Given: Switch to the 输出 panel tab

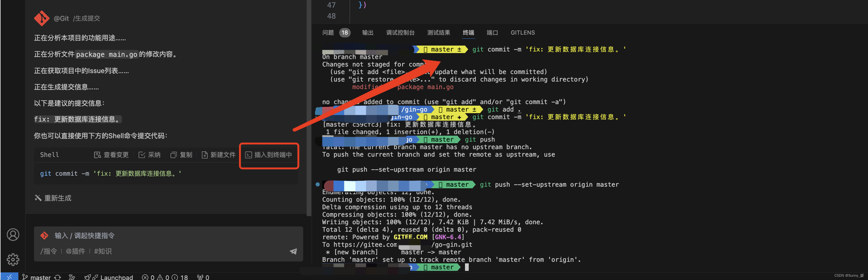Looking at the screenshot, I should tap(367, 33).
